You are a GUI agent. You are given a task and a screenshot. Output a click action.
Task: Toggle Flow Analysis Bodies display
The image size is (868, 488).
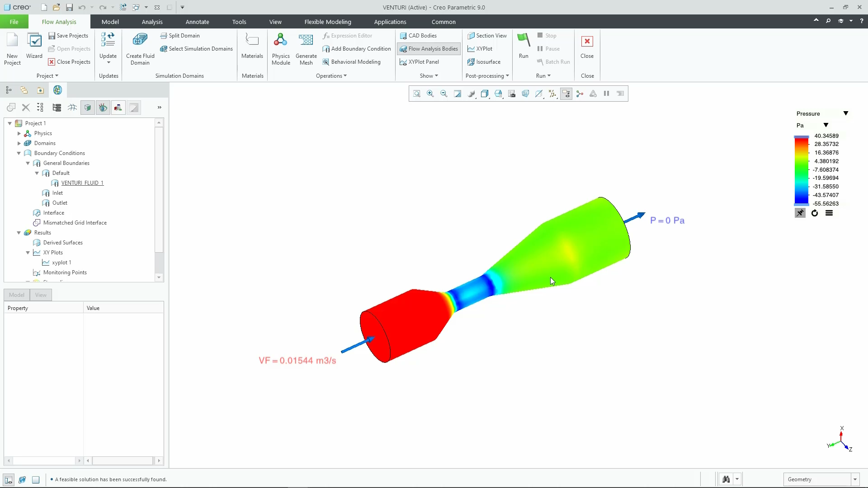point(429,49)
